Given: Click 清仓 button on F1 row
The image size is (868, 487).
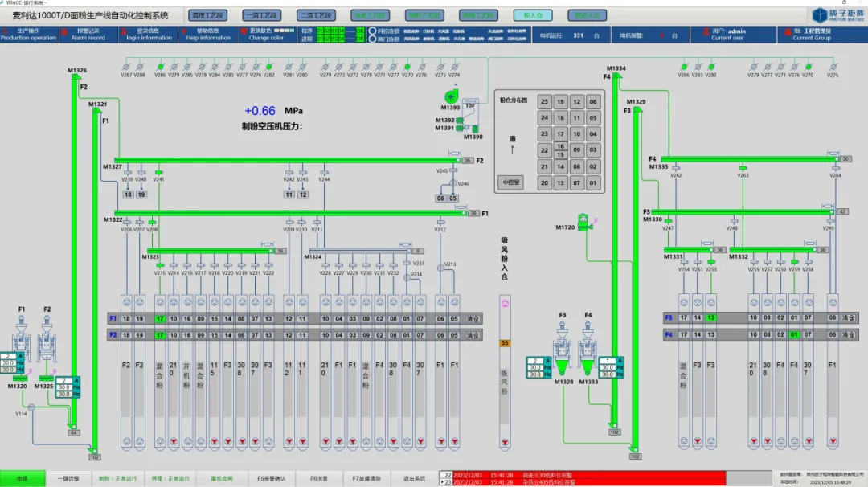Looking at the screenshot, I should (473, 319).
